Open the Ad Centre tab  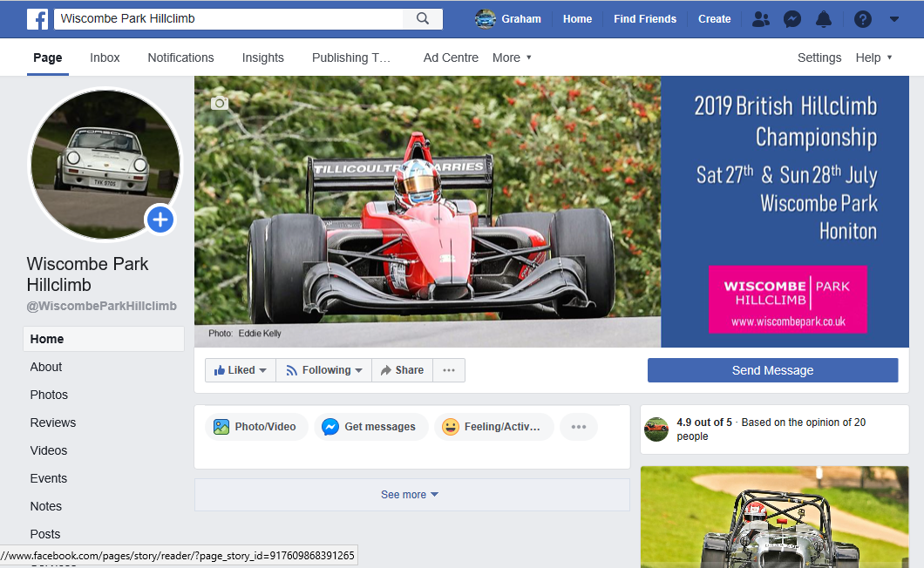click(x=451, y=57)
